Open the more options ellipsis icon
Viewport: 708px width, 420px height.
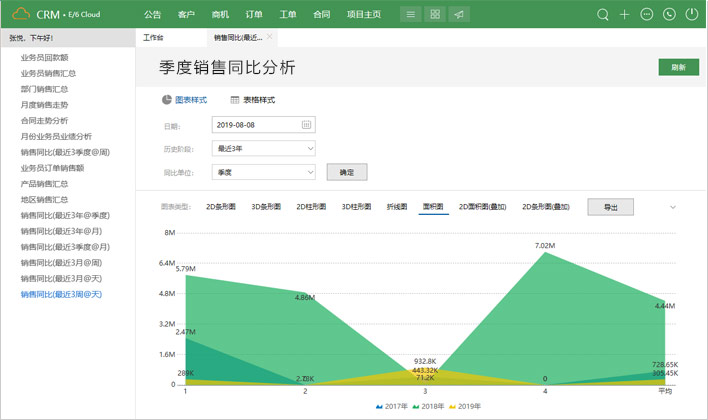pos(647,15)
